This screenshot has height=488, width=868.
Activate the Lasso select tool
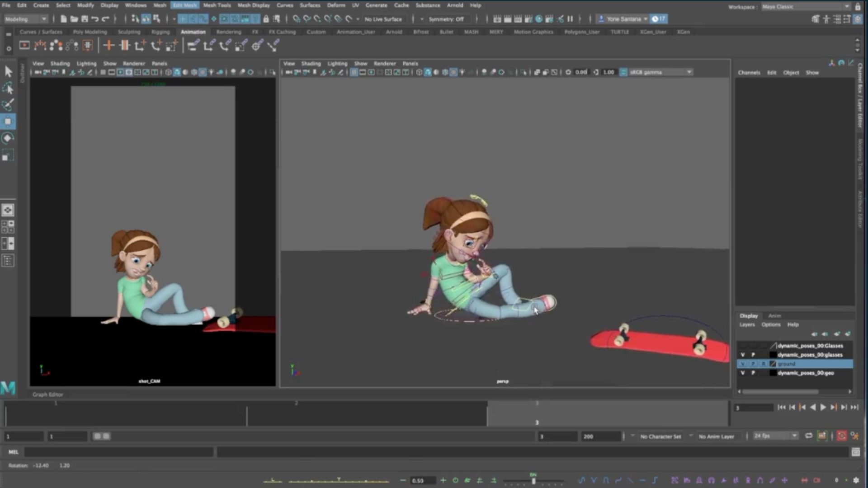point(8,88)
